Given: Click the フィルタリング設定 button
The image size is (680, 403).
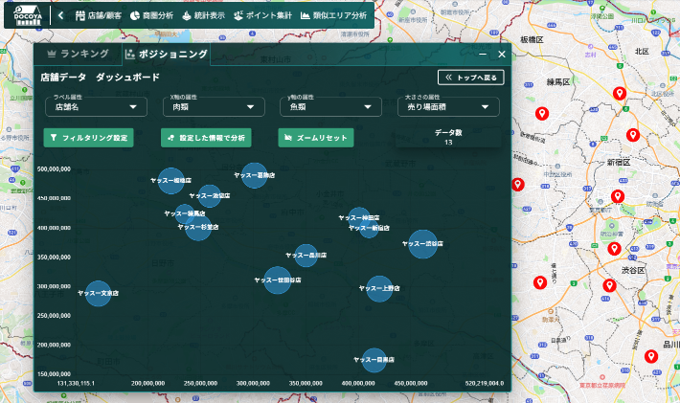Looking at the screenshot, I should tap(88, 137).
